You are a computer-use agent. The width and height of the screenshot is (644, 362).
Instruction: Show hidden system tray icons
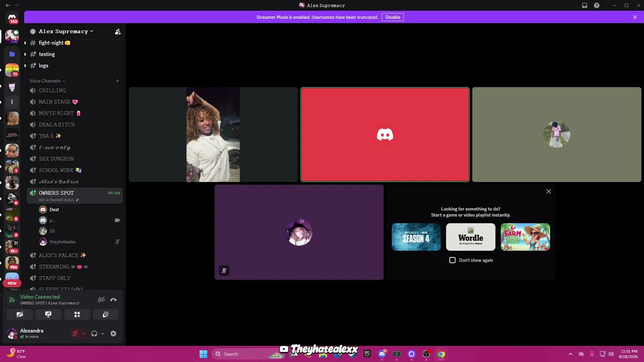[x=570, y=354]
